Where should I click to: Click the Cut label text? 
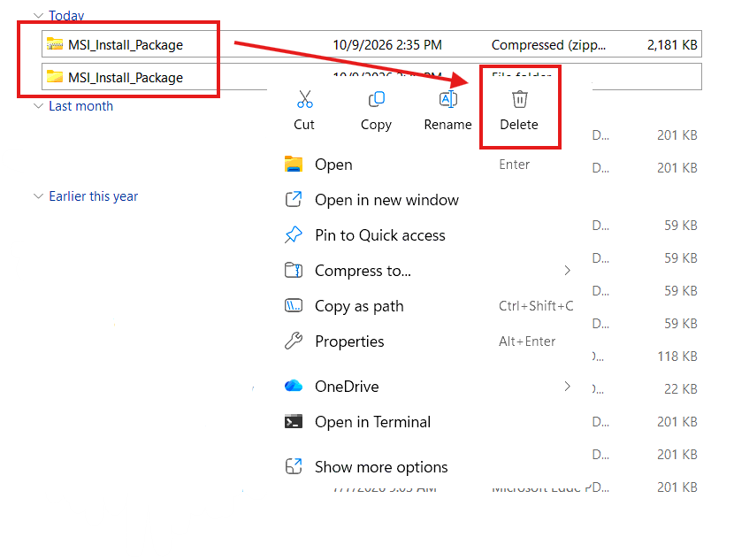304,124
